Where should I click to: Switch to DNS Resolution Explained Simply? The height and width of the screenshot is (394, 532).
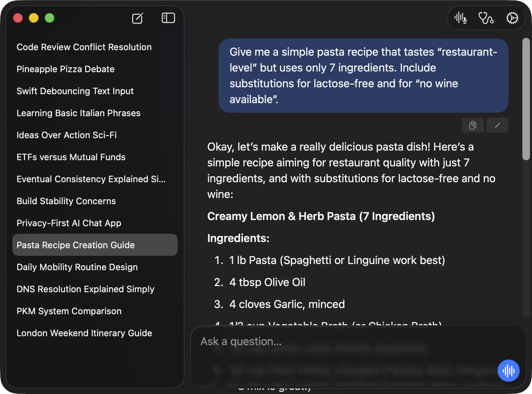(85, 289)
